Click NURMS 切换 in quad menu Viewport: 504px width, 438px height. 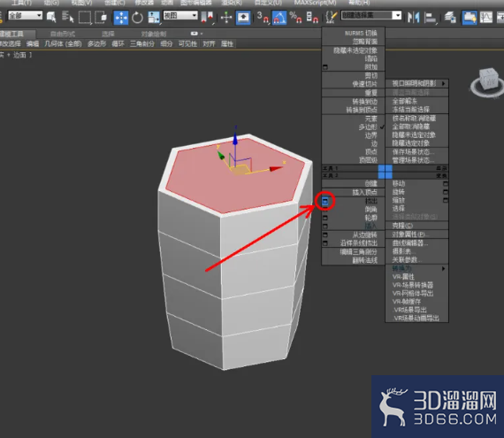(361, 33)
